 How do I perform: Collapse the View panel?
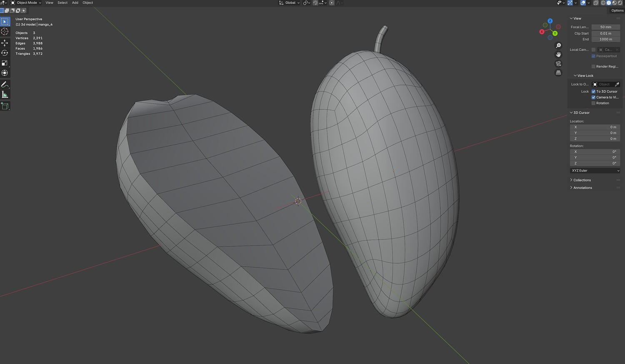tap(571, 18)
